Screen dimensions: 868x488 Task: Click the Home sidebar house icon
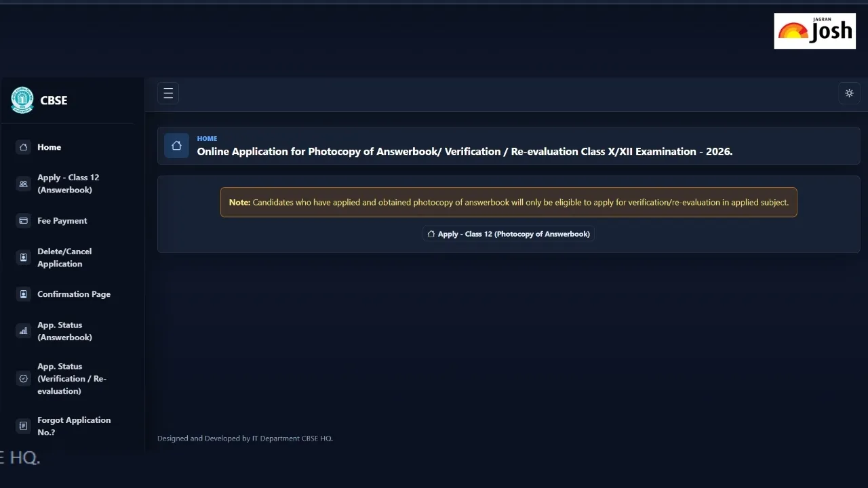click(x=24, y=147)
